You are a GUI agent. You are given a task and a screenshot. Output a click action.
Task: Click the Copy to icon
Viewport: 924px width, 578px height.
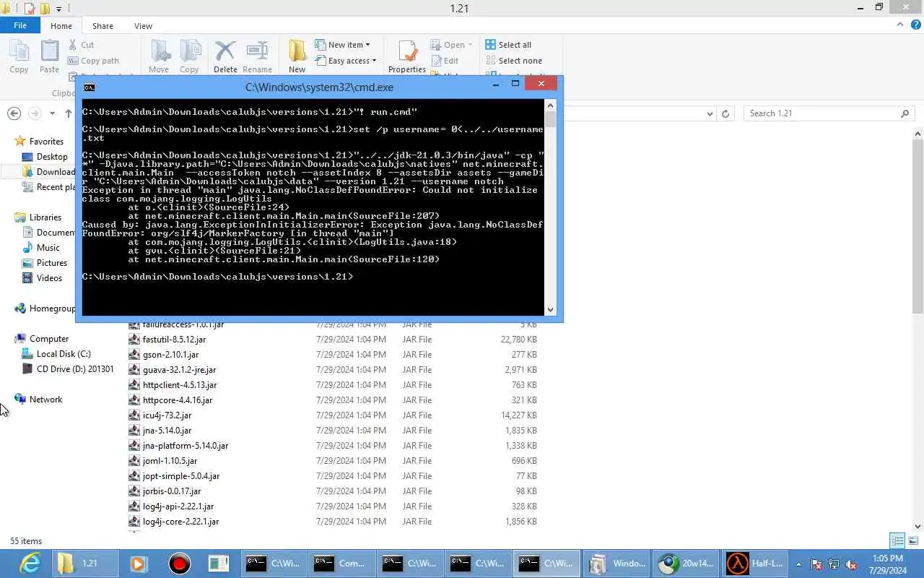[x=189, y=56]
